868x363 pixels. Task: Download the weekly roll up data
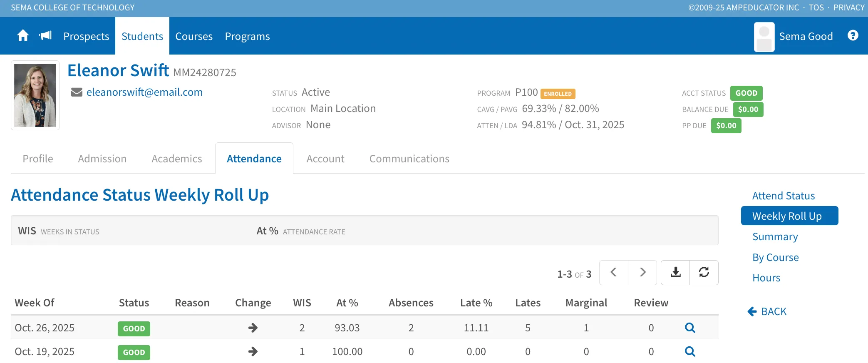pyautogui.click(x=675, y=273)
